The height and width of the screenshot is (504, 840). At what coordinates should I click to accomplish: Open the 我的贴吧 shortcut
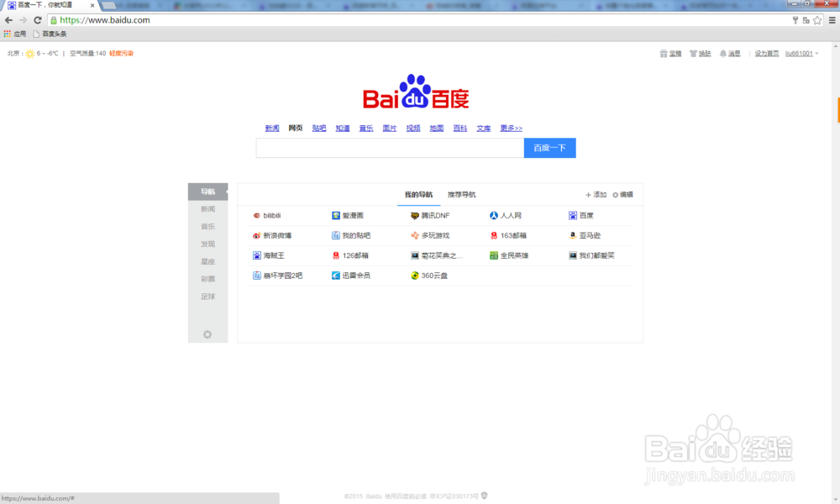coord(351,236)
